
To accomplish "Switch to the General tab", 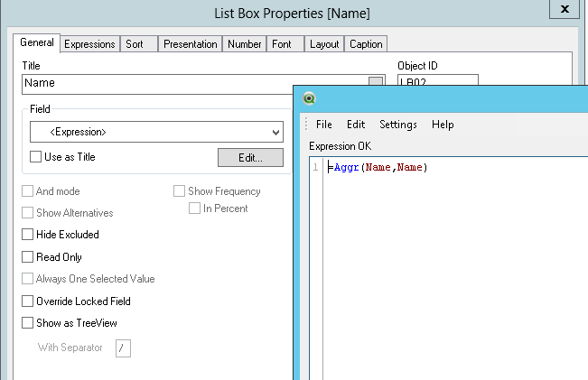I will pyautogui.click(x=37, y=42).
